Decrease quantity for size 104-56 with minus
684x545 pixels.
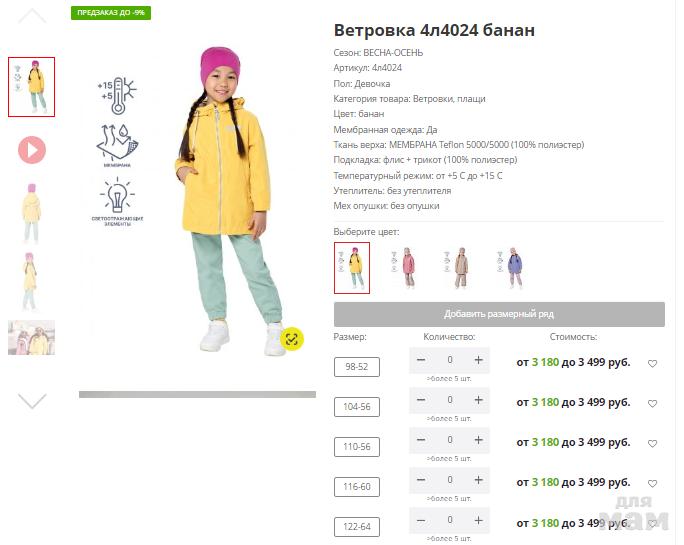(421, 400)
